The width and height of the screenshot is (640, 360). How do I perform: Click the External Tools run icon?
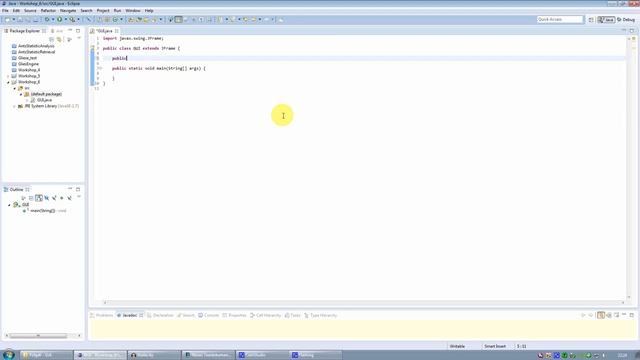72,20
